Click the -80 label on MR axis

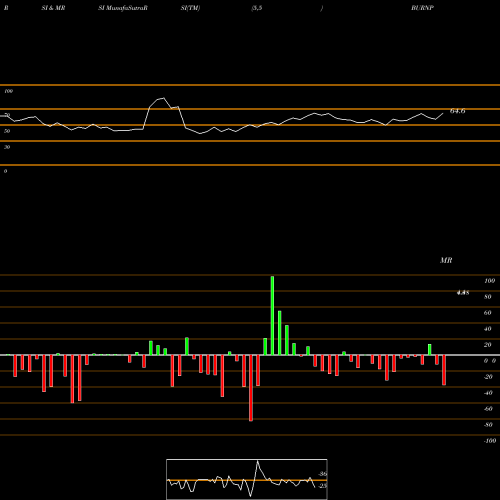point(488,425)
